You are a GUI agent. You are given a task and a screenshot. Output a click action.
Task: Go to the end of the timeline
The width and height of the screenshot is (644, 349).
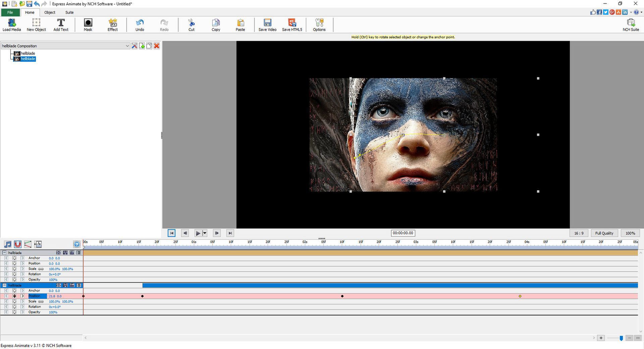(x=230, y=233)
